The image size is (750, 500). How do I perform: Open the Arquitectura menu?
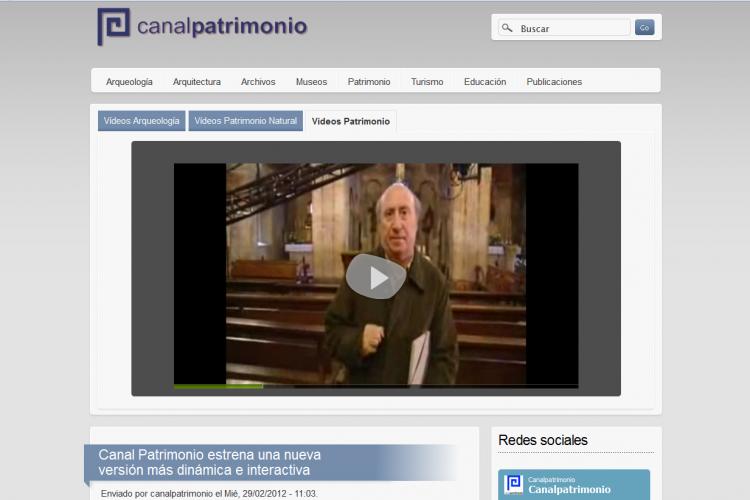pyautogui.click(x=197, y=82)
